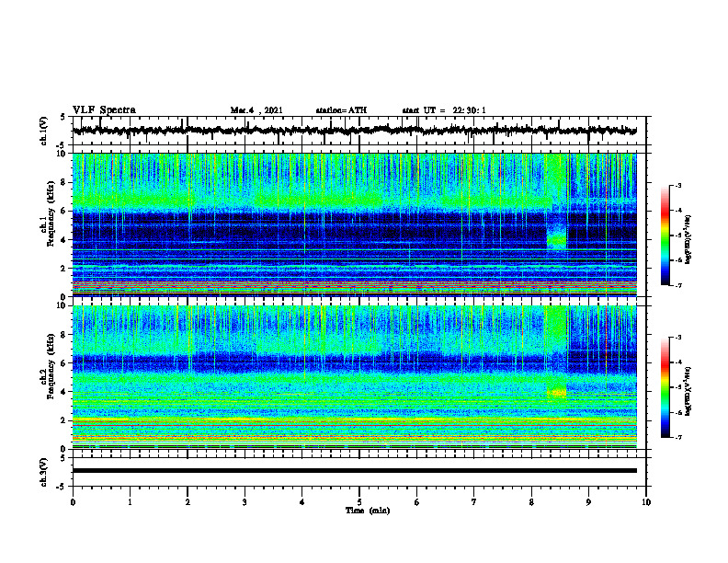Click the ch.2 colorbar log(PSD) unit label
Viewport: 728px width, 563px height.
tap(688, 391)
